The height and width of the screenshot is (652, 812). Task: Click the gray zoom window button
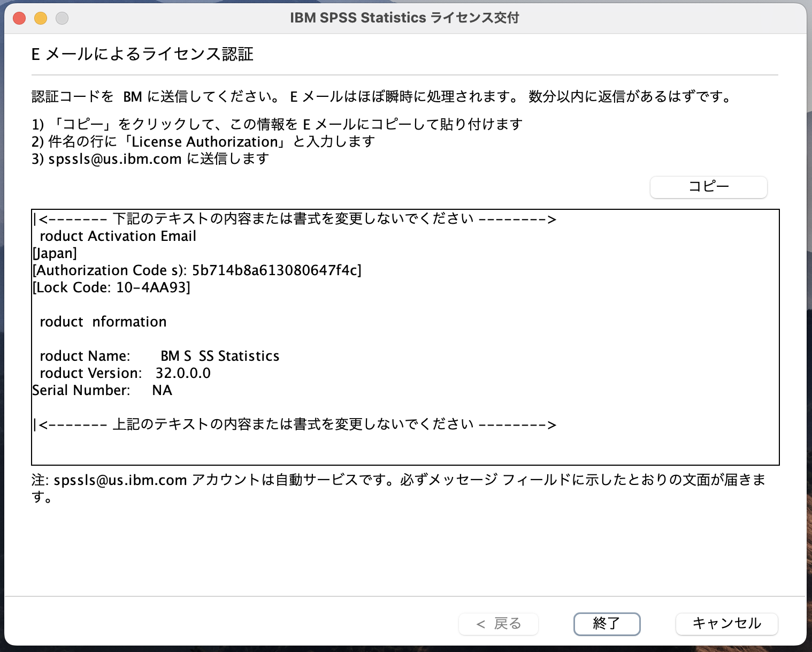(62, 18)
